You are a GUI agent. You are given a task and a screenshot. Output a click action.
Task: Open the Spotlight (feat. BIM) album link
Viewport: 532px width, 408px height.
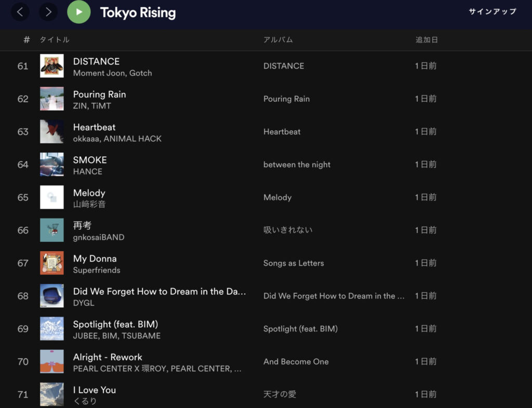pyautogui.click(x=301, y=329)
